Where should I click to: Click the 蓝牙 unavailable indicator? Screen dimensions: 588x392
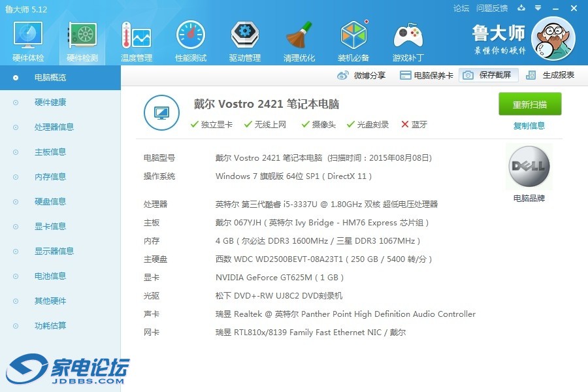[414, 125]
